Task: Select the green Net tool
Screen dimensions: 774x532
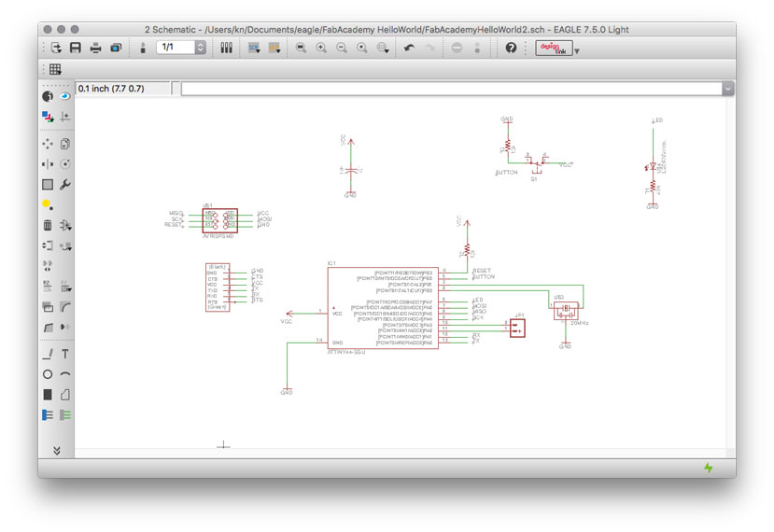Action: click(65, 415)
